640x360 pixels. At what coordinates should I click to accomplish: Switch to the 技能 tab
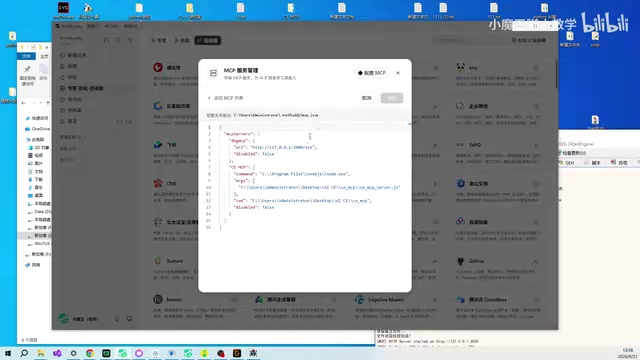point(182,40)
